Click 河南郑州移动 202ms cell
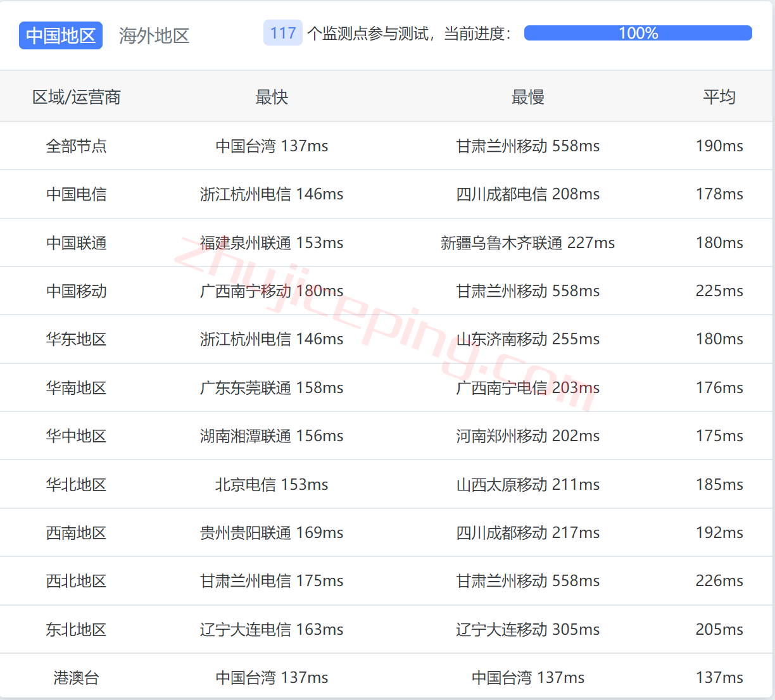The image size is (775, 700). 528,436
